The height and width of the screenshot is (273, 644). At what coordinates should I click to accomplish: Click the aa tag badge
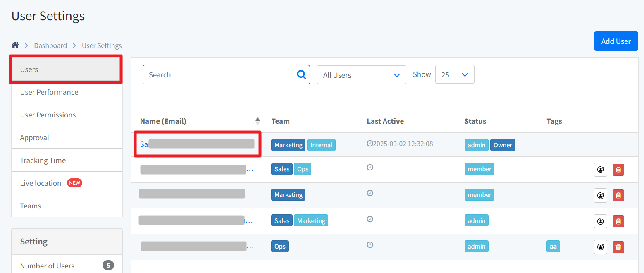(x=553, y=247)
